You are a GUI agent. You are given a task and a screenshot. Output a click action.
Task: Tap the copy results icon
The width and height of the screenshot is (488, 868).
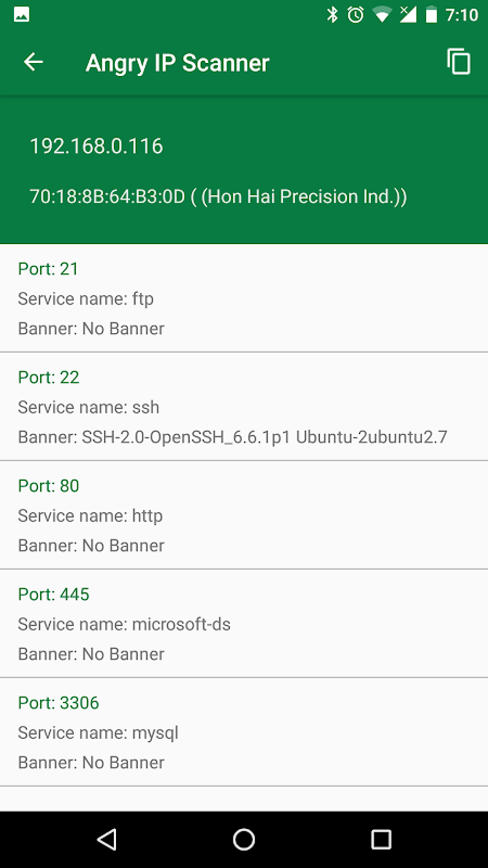[458, 62]
